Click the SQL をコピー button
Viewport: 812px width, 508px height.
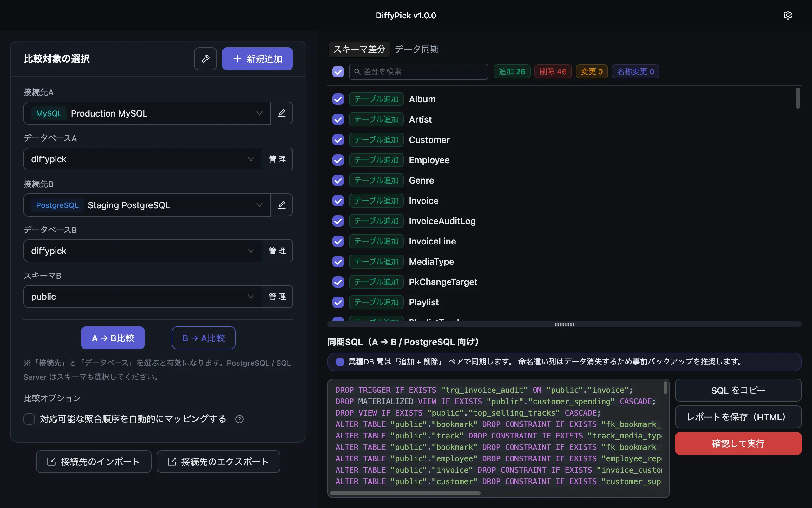[738, 390]
